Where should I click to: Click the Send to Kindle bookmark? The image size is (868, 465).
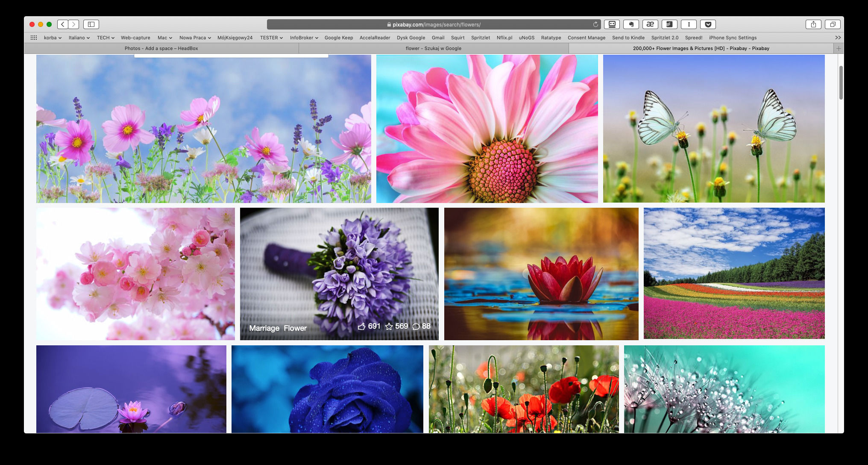pyautogui.click(x=628, y=38)
